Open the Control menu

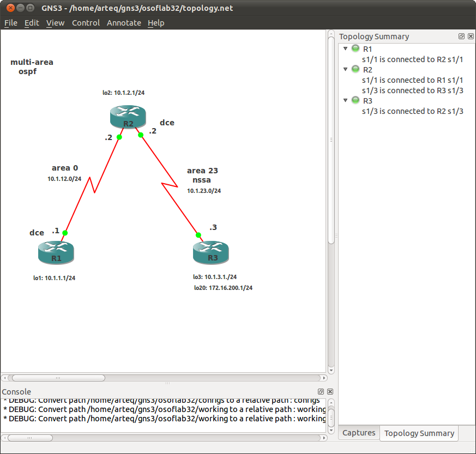(x=86, y=23)
